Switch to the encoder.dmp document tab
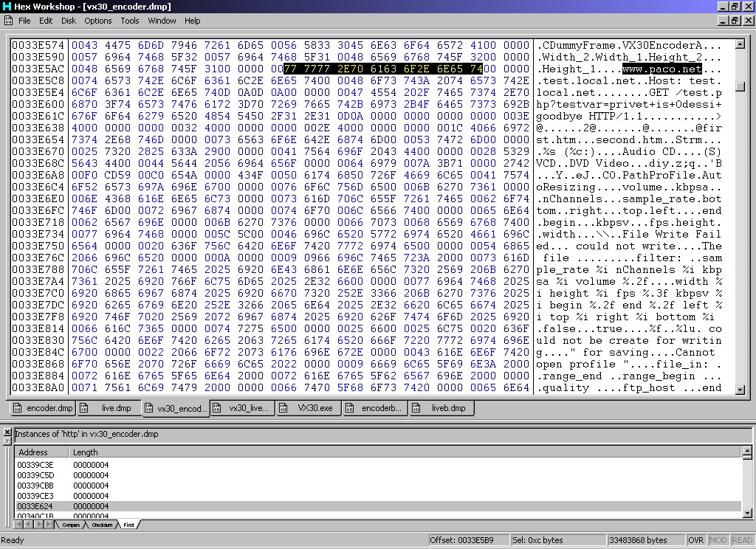 click(x=42, y=408)
